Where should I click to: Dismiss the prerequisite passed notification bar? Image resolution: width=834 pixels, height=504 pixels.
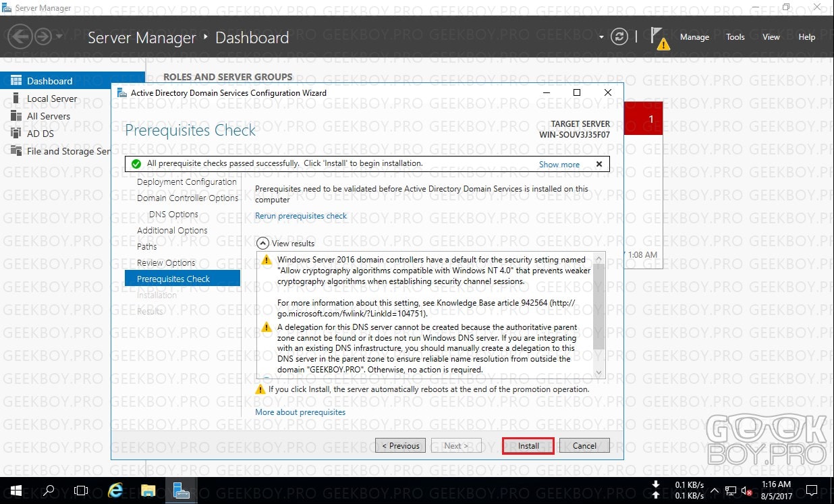coord(599,164)
